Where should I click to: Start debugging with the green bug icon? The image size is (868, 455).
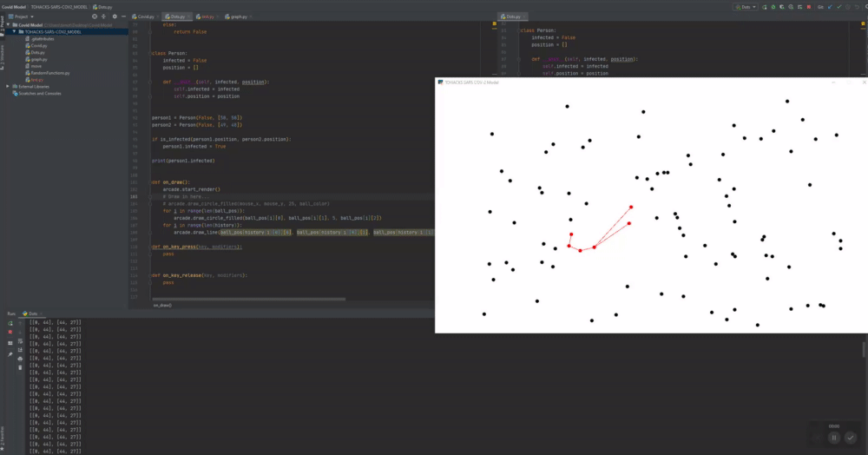point(773,7)
